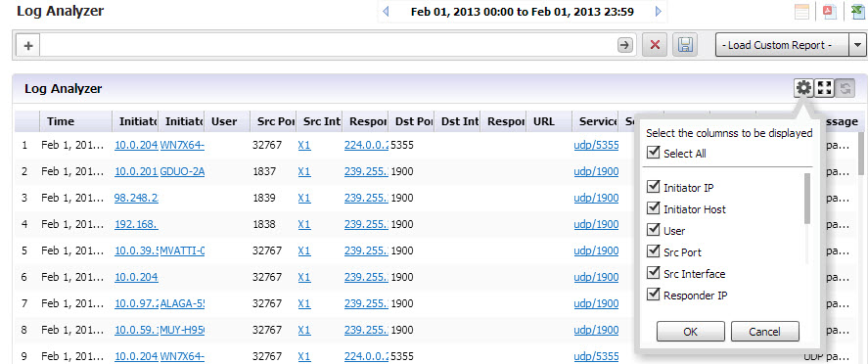Export the report to PDF
The image size is (868, 364).
(x=829, y=12)
